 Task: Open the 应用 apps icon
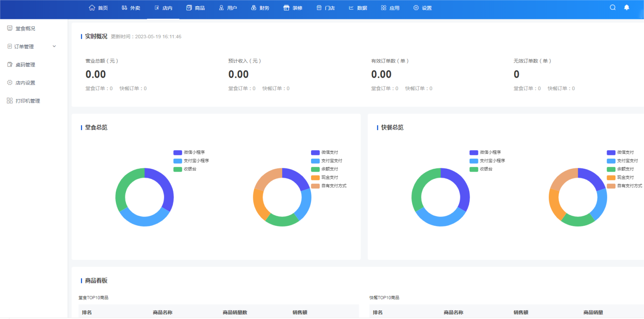pyautogui.click(x=383, y=7)
